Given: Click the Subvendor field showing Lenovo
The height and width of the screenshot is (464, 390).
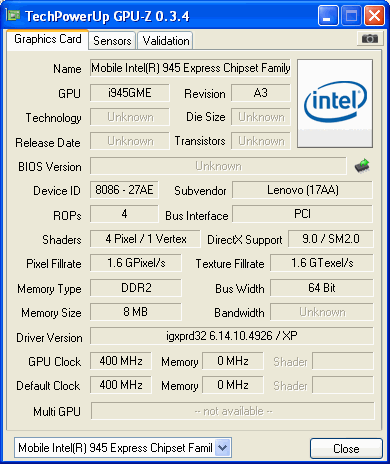Looking at the screenshot, I should pyautogui.click(x=302, y=190).
